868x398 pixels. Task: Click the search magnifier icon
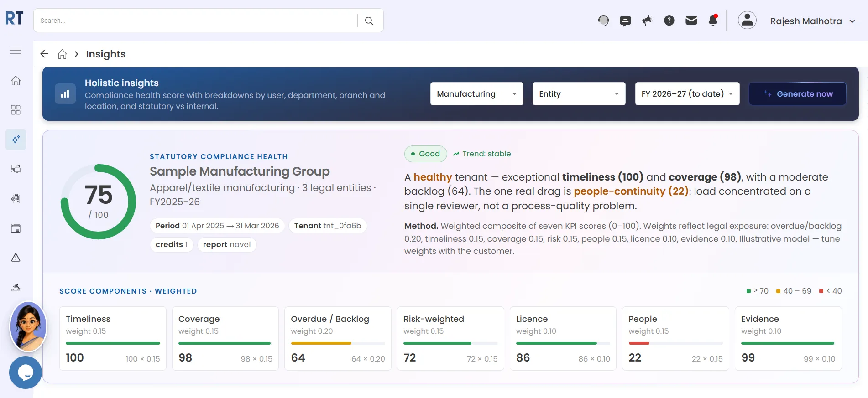[x=369, y=21]
